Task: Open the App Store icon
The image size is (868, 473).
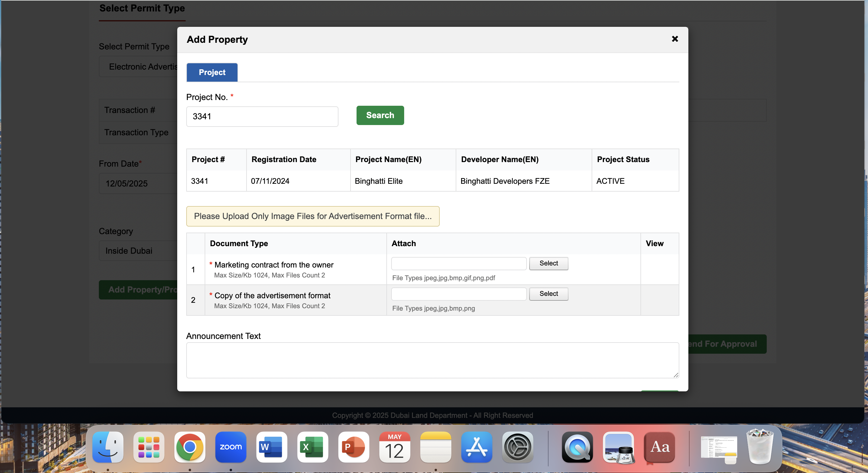Action: [x=476, y=447]
